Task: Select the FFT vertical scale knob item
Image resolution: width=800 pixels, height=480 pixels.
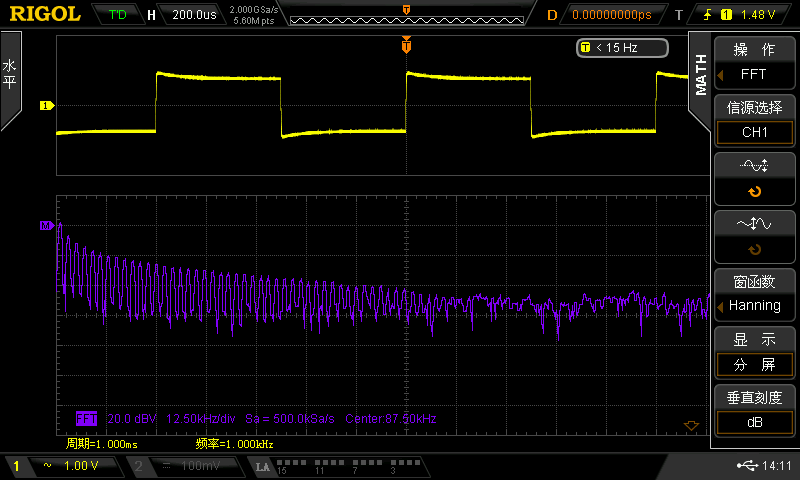Action: tap(754, 235)
